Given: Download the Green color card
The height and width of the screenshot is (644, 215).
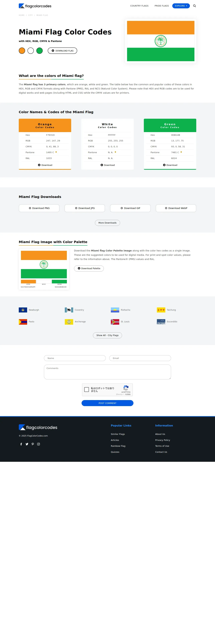Looking at the screenshot, I should [x=170, y=165].
